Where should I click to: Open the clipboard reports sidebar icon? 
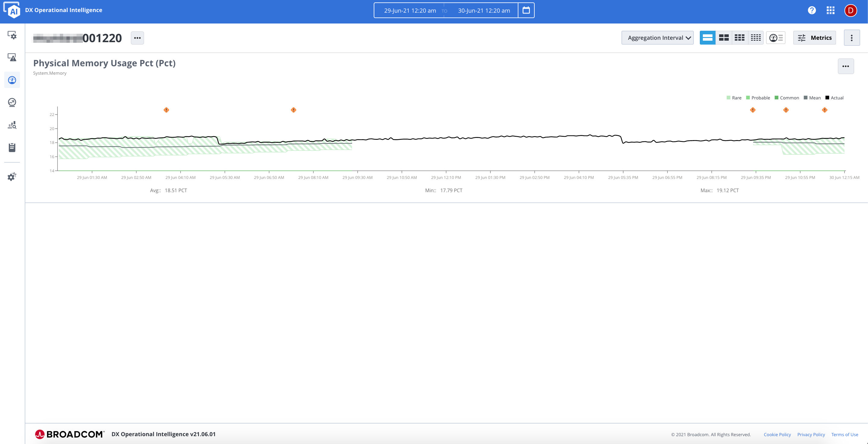coord(12,148)
